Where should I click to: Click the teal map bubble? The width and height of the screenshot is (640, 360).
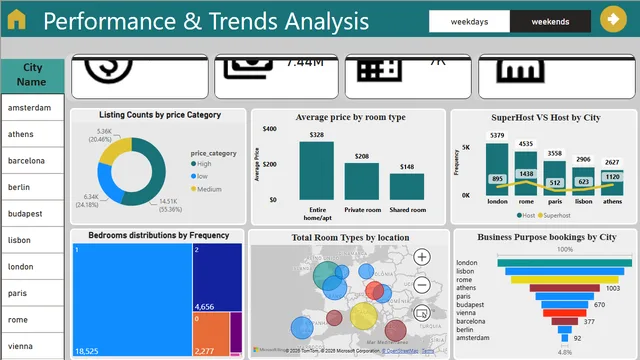pos(325,274)
